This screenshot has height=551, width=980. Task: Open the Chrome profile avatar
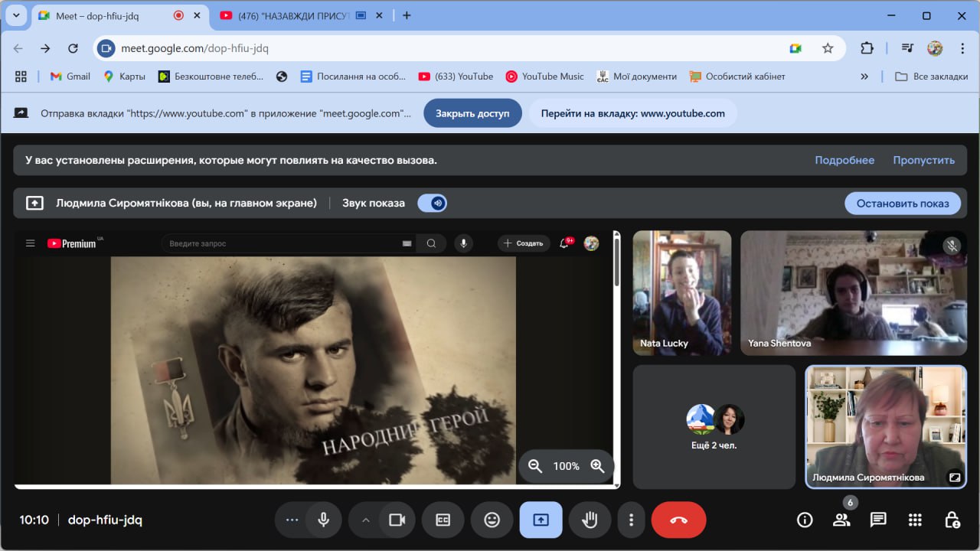pyautogui.click(x=935, y=48)
